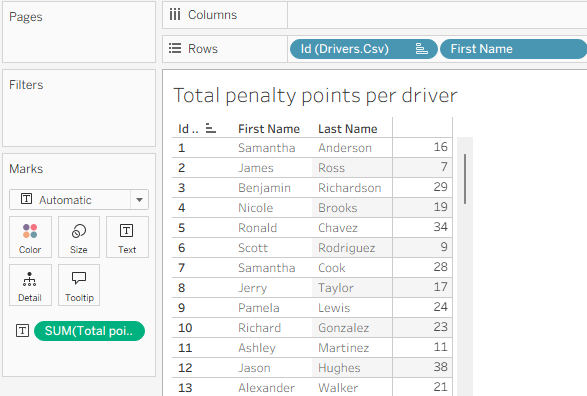Image resolution: width=587 pixels, height=396 pixels.
Task: Select last name Ross
Action: coord(331,168)
